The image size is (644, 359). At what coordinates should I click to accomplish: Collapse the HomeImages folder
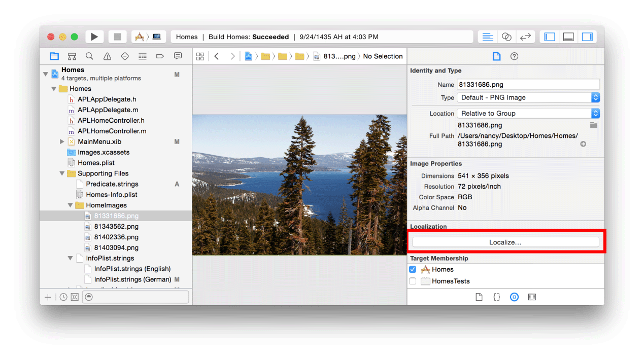click(71, 205)
